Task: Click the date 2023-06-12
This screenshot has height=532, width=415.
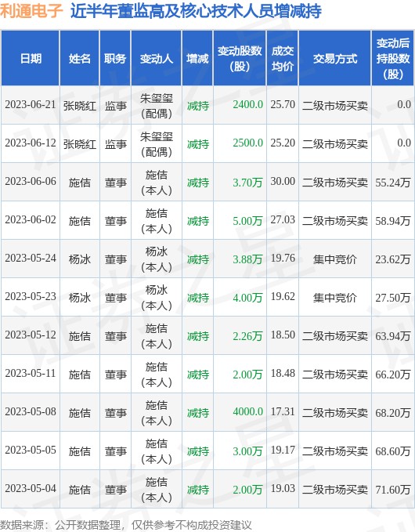Action: tap(31, 143)
